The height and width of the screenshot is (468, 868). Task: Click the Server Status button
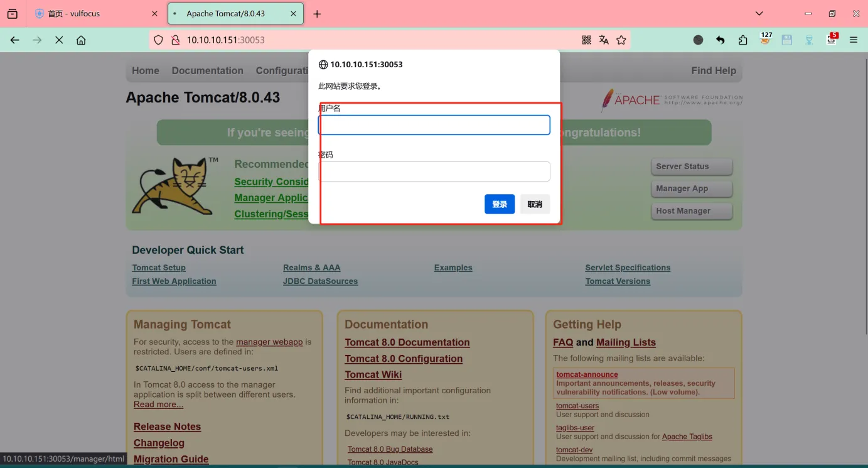click(x=692, y=166)
